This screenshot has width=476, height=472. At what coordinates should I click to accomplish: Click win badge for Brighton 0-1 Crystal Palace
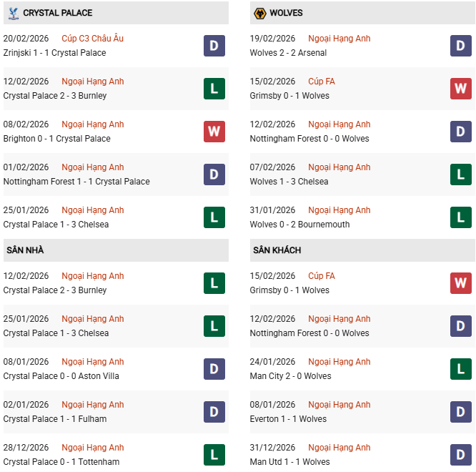214,132
